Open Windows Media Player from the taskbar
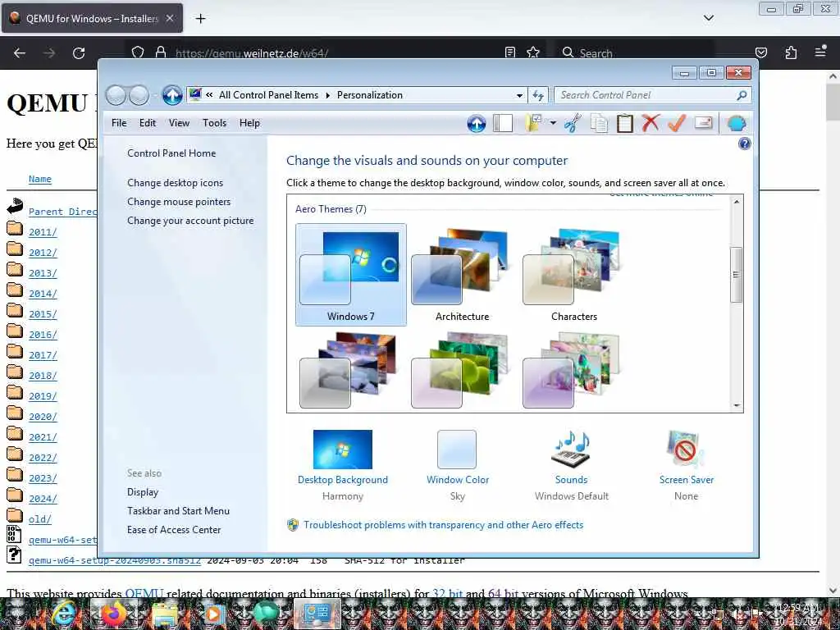Image resolution: width=840 pixels, height=630 pixels. (x=212, y=614)
